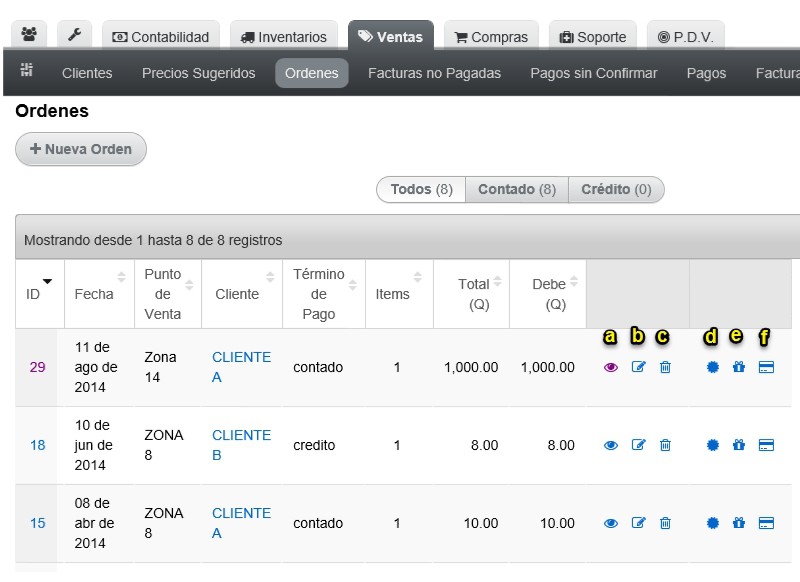Open CLIENTE A link in order 15 row
Viewport: 800px width, 582px height.
[x=241, y=523]
